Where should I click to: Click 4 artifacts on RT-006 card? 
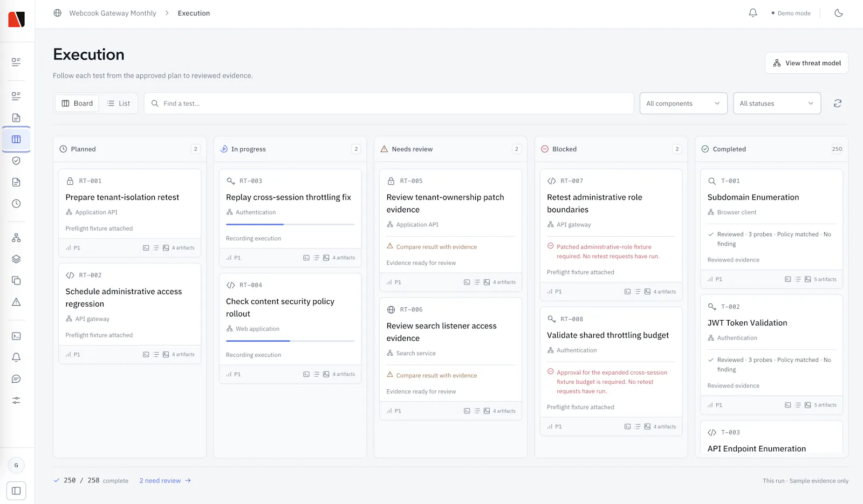coord(504,411)
